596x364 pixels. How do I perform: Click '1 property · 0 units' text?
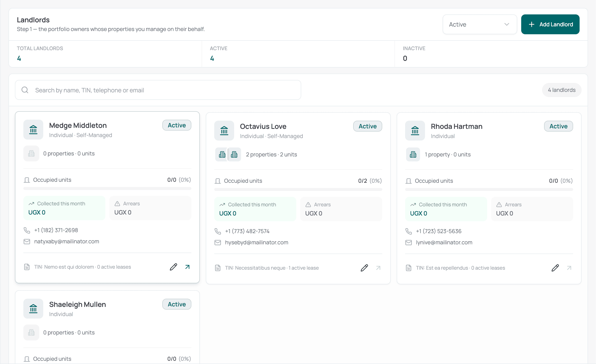pos(448,154)
